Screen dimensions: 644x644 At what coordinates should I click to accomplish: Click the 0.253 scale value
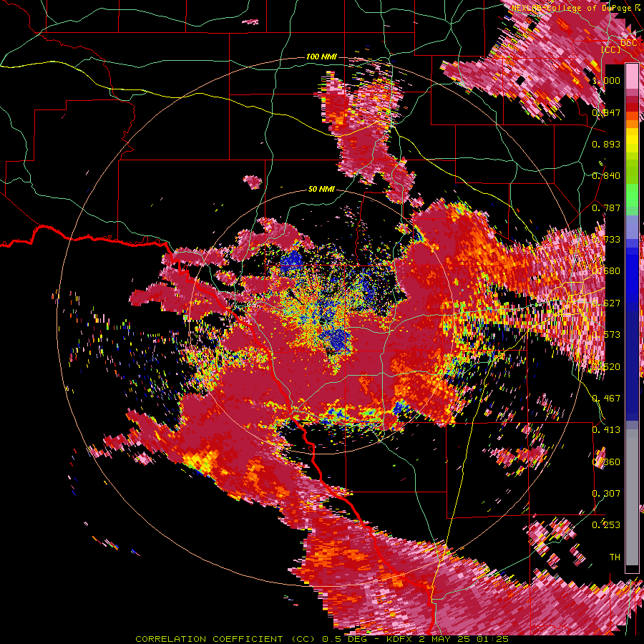coord(606,525)
